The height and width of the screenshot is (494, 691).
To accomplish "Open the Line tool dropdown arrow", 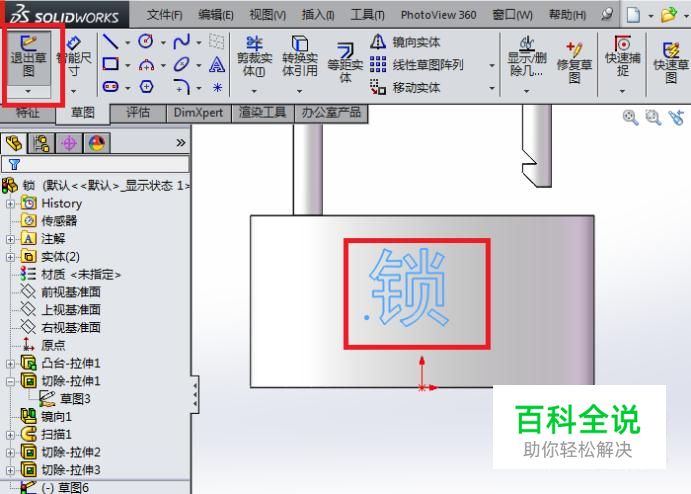I will 127,43.
